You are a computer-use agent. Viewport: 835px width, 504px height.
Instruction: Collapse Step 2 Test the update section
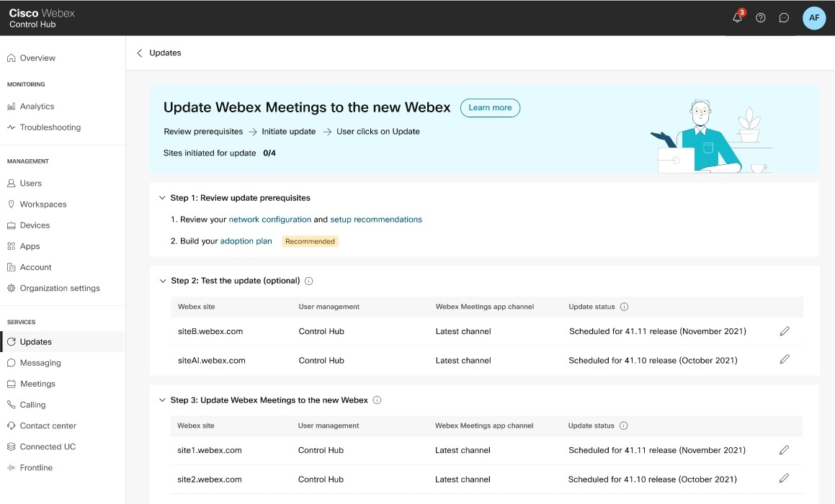click(162, 281)
